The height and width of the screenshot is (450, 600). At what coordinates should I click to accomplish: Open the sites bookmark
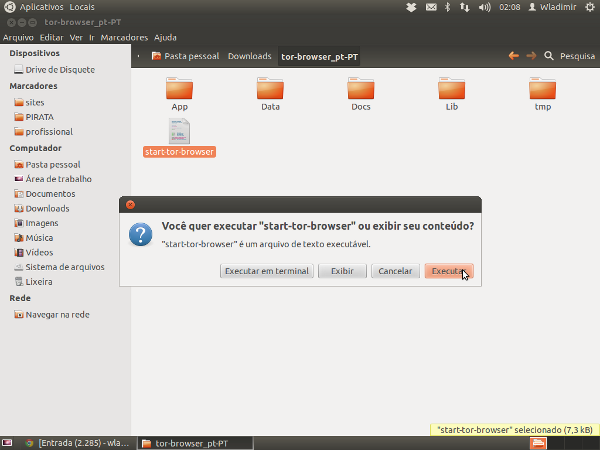[x=29, y=102]
